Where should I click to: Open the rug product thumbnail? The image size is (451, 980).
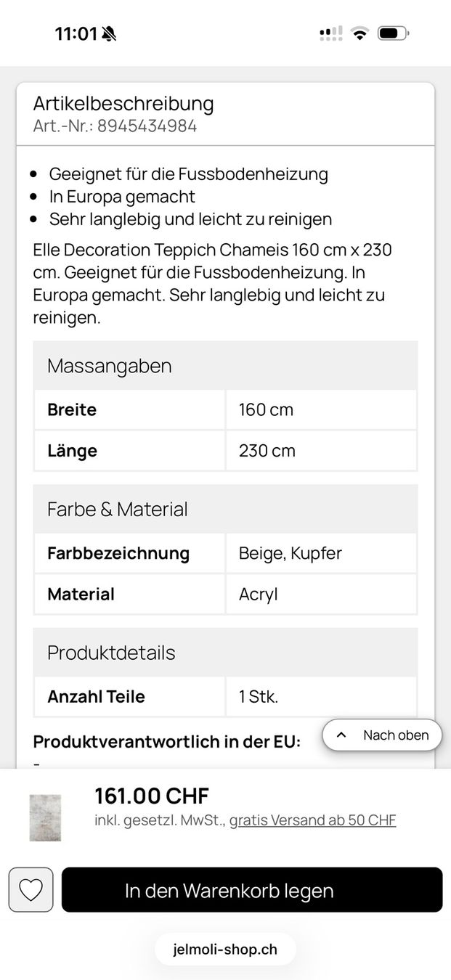coord(45,817)
